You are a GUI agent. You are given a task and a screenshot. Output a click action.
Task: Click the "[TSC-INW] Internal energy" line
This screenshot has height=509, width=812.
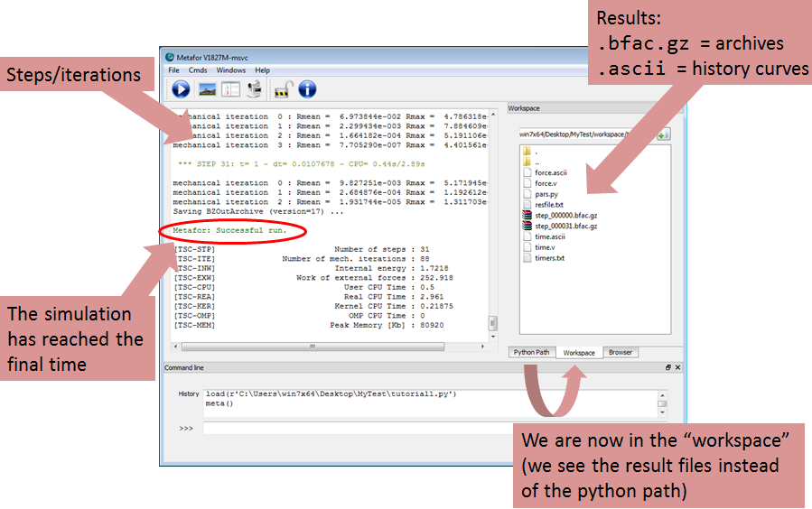pos(312,268)
